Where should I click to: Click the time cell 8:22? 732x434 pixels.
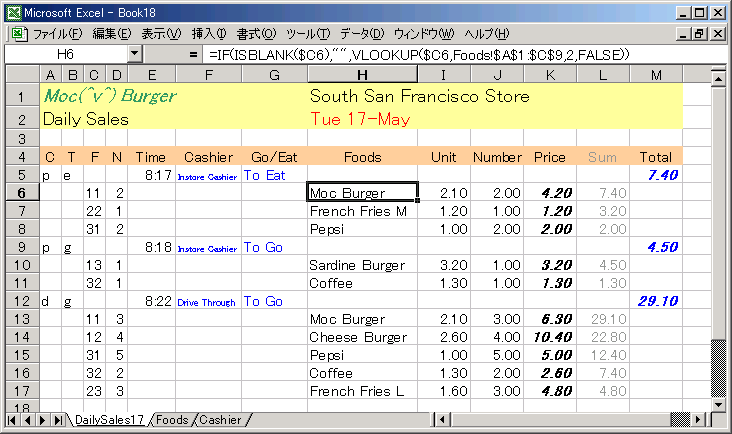pyautogui.click(x=152, y=301)
